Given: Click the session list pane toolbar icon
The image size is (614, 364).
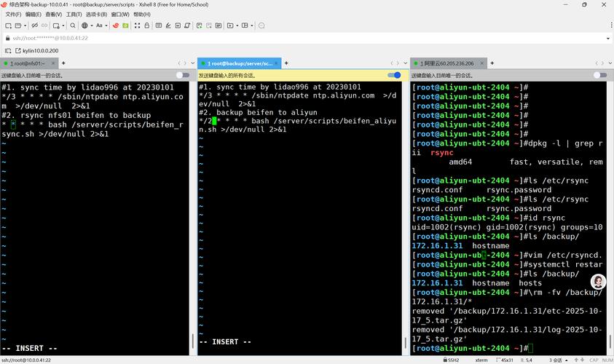Looking at the screenshot, I should [x=219, y=25].
